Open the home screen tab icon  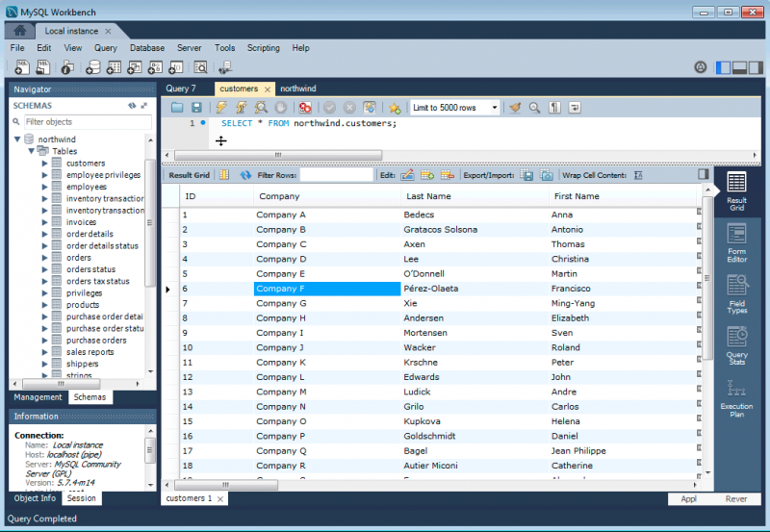tap(19, 31)
